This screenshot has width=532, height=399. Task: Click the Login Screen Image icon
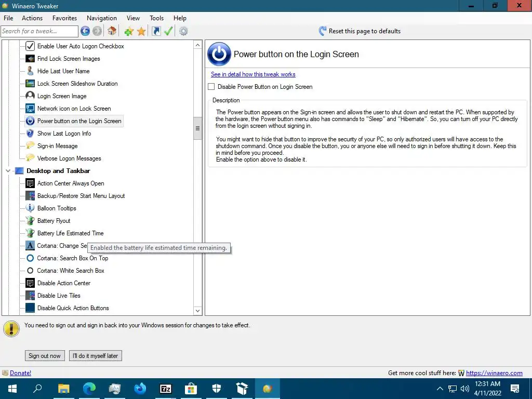point(30,96)
